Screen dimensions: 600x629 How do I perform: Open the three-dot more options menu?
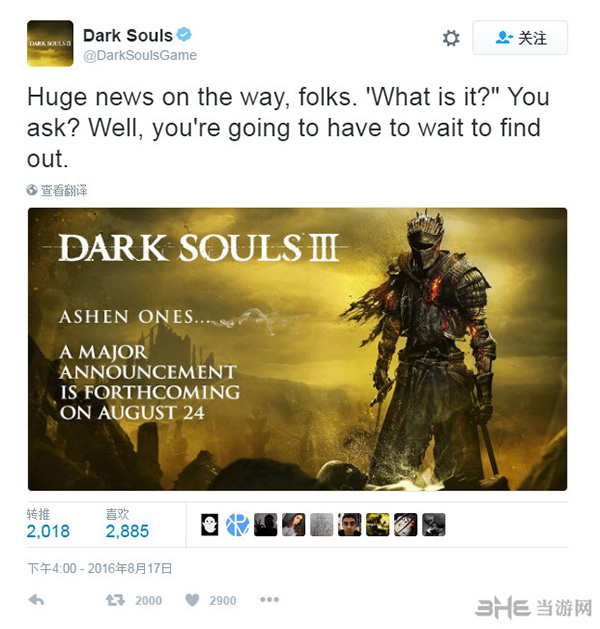[x=269, y=600]
